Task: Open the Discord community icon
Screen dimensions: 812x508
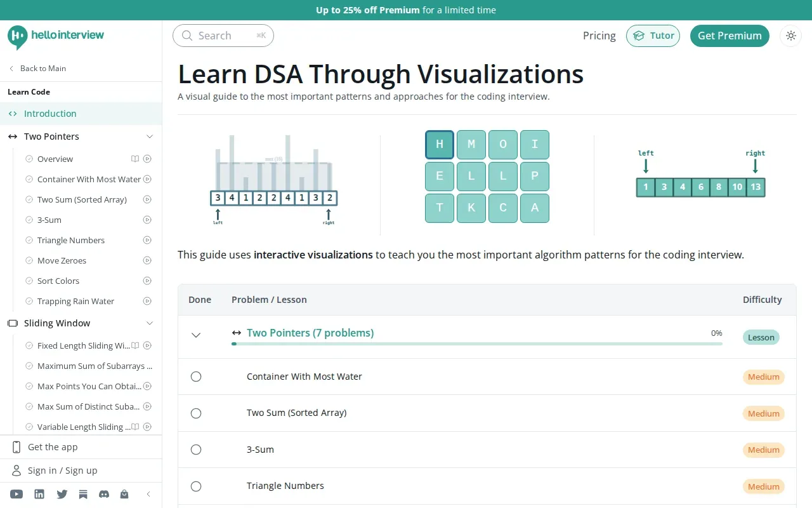Action: (x=104, y=494)
